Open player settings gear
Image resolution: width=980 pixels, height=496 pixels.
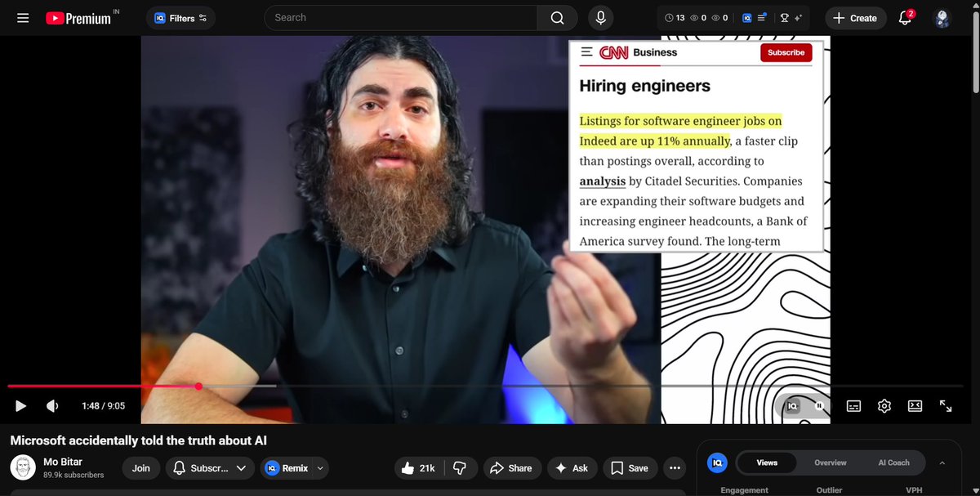point(884,406)
